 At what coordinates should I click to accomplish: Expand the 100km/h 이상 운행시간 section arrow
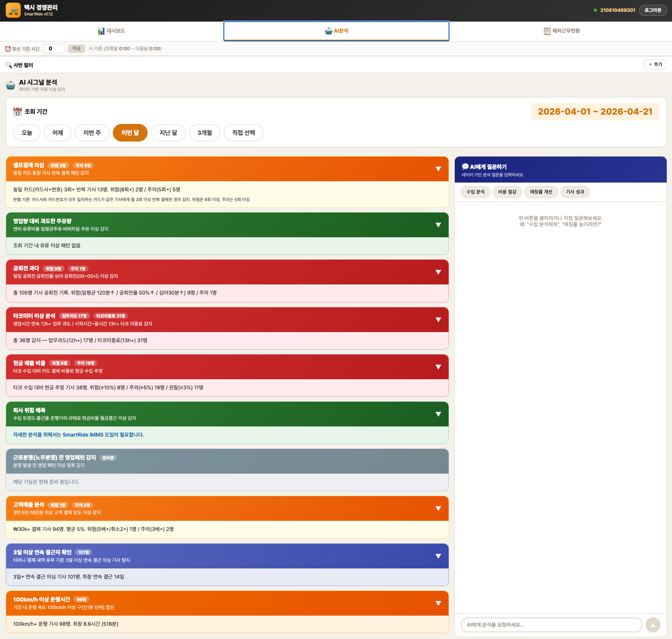tap(438, 603)
